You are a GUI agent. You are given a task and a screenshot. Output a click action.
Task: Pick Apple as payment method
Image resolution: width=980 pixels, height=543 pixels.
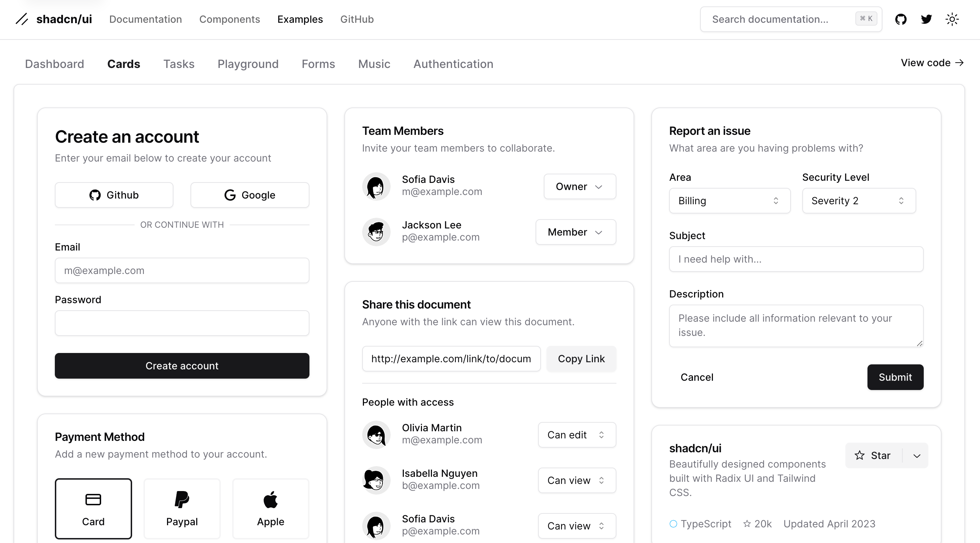coord(271,508)
